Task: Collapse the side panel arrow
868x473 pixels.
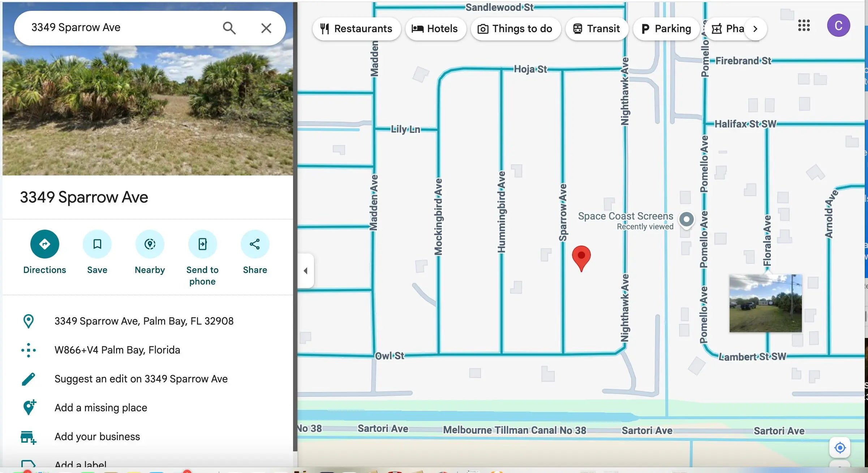Action: [x=306, y=271]
